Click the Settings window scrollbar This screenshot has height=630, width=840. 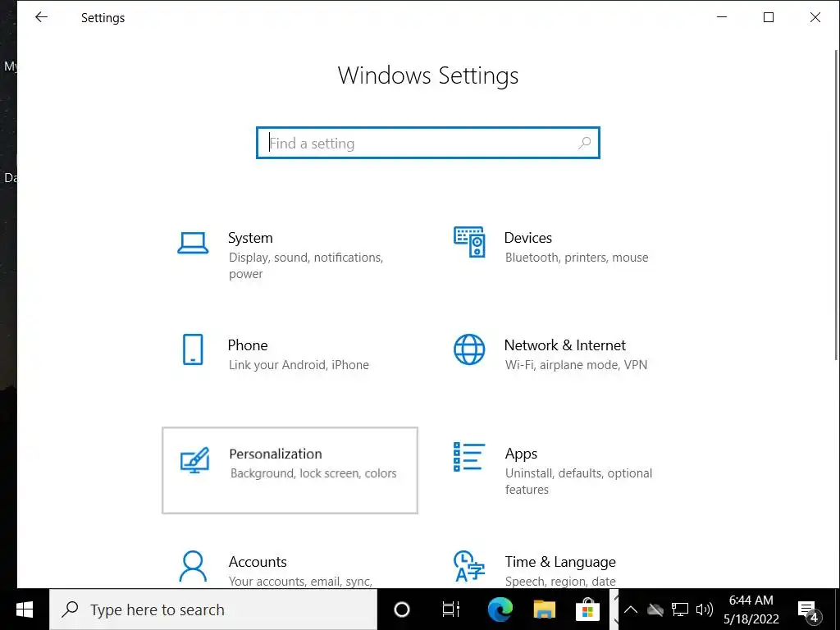(836, 203)
